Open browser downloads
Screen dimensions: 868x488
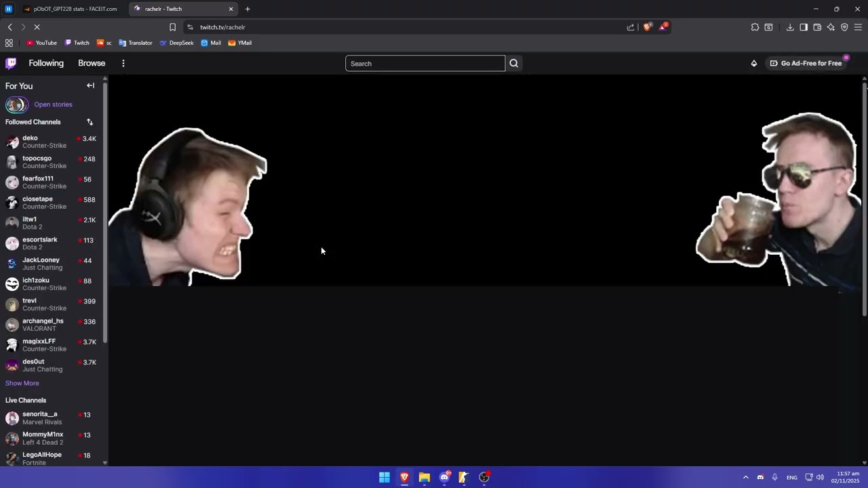(790, 27)
